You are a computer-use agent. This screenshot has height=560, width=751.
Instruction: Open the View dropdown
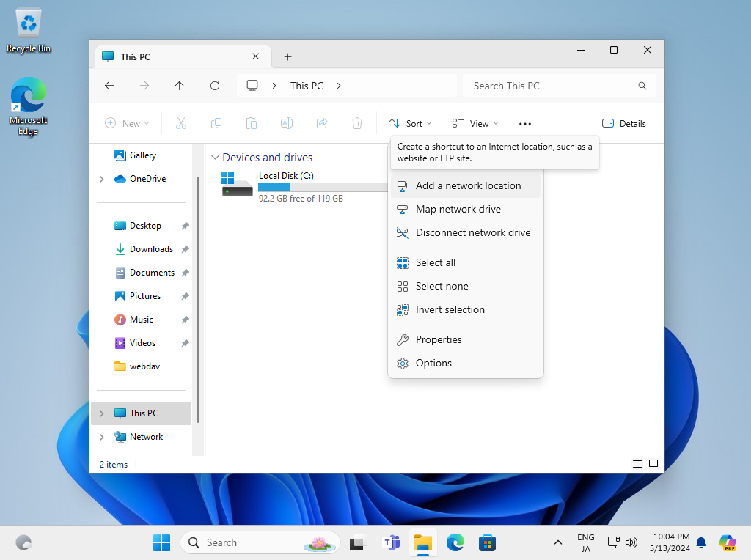[x=475, y=123]
